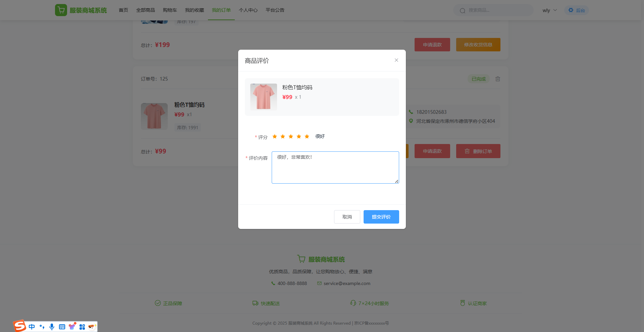Click the pink T-shirt thumbnail in dialog
The height and width of the screenshot is (332, 644).
264,97
